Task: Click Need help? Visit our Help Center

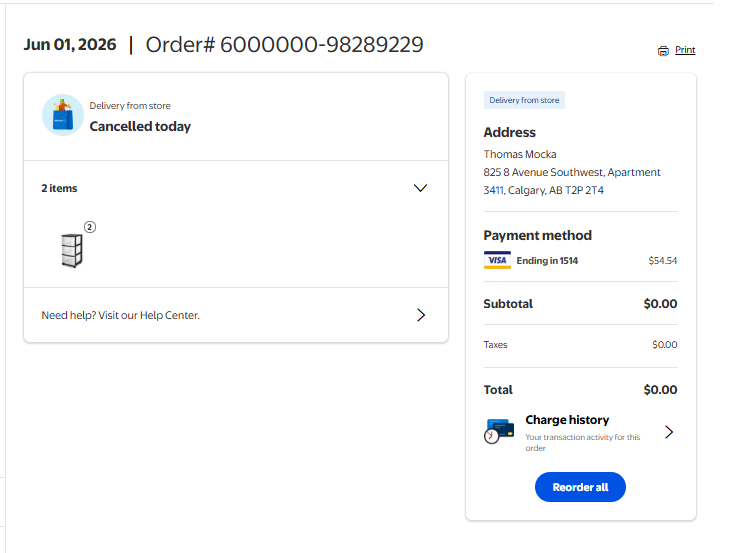Action: 120,315
